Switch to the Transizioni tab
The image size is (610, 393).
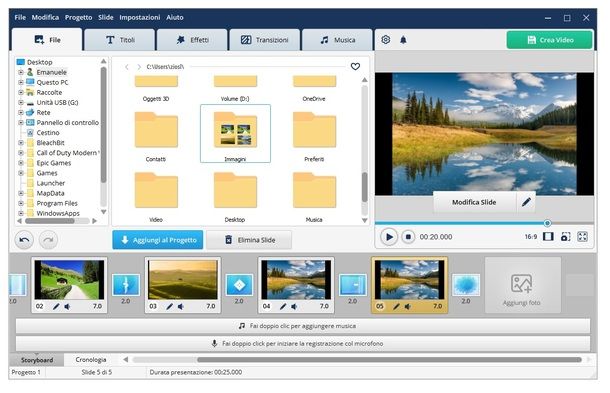pos(265,40)
